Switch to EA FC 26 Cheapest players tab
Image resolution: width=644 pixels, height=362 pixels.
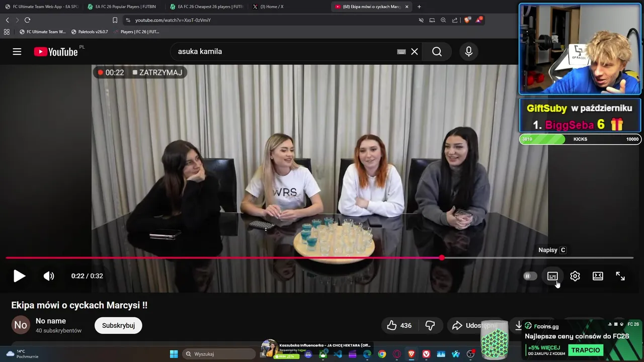coord(206,7)
